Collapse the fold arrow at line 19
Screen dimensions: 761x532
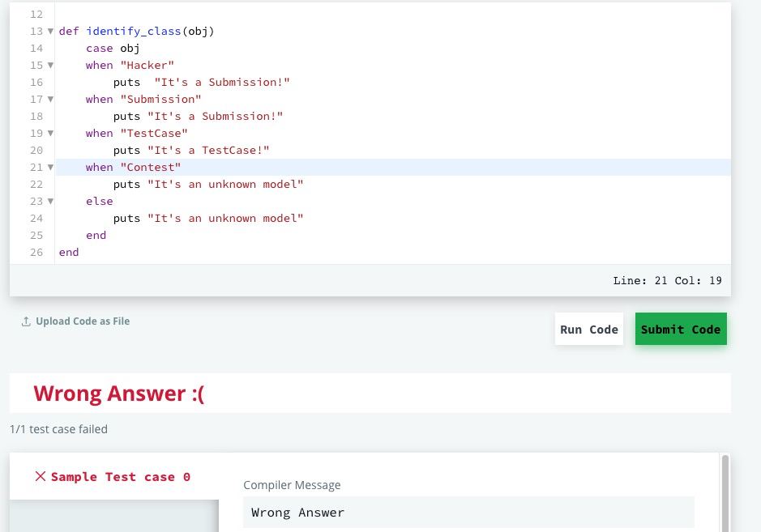pyautogui.click(x=50, y=134)
